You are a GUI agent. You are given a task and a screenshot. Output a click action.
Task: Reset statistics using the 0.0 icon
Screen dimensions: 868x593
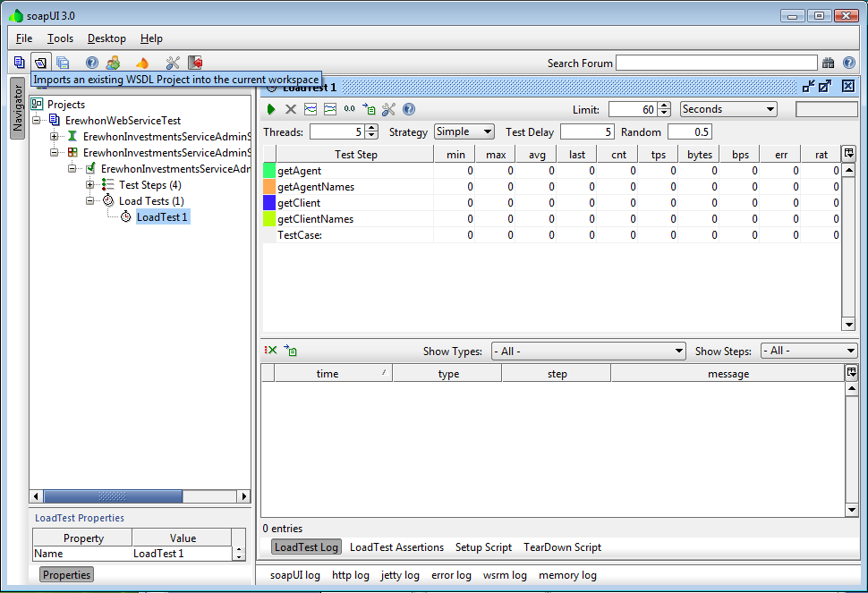tap(349, 109)
